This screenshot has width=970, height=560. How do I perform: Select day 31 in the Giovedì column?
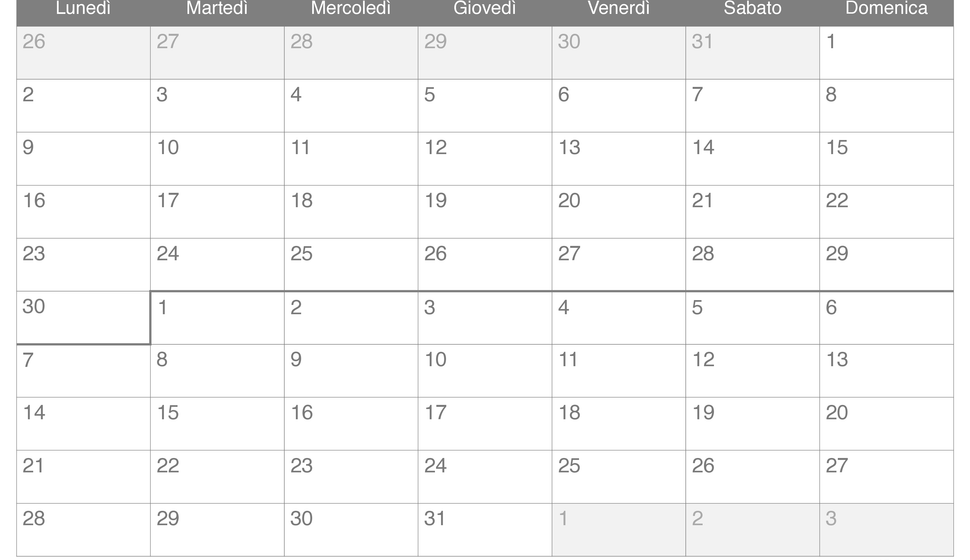tap(485, 530)
